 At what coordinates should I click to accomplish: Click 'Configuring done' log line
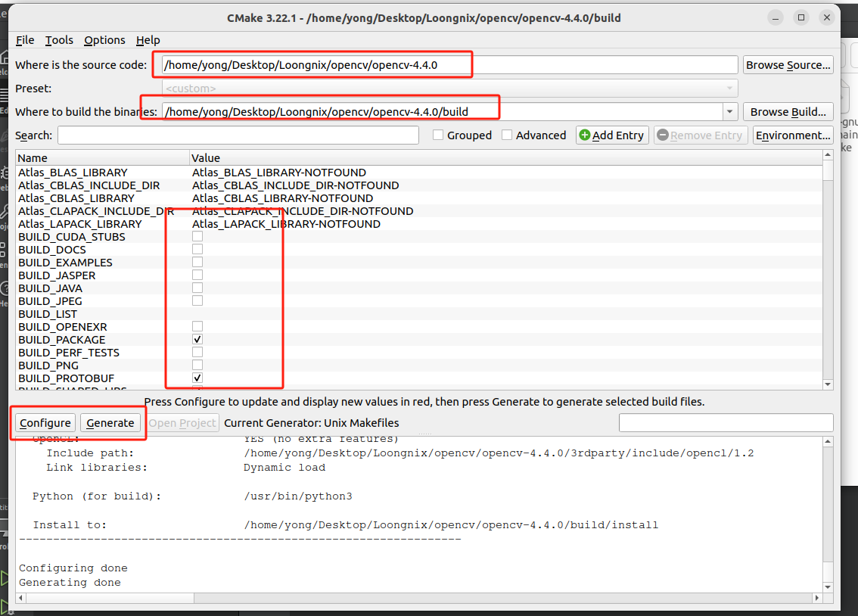[73, 568]
